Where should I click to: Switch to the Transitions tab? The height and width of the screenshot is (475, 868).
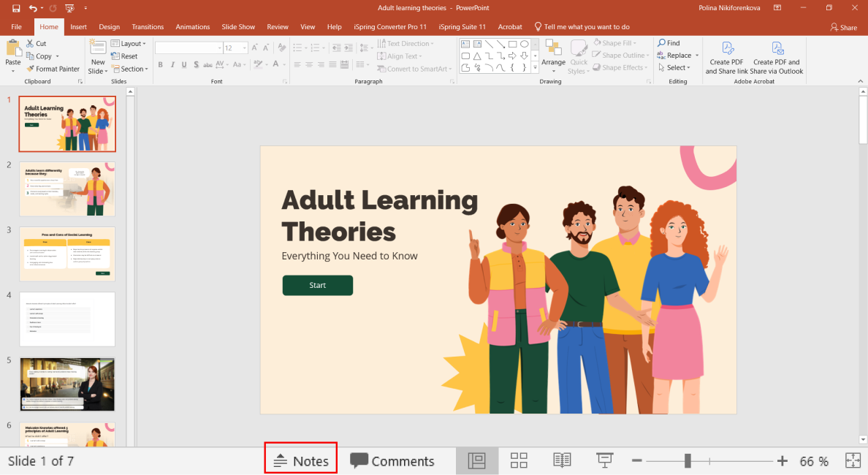[148, 26]
